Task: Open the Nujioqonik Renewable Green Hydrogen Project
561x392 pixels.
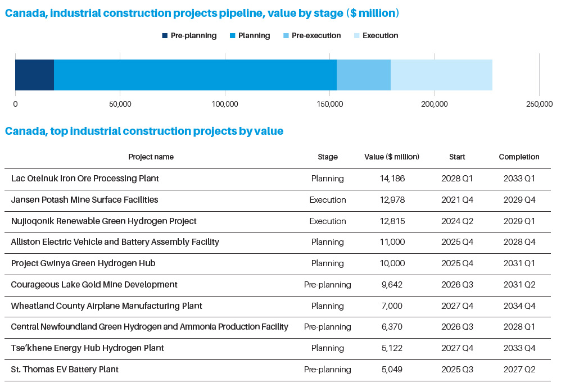Action: (x=103, y=221)
